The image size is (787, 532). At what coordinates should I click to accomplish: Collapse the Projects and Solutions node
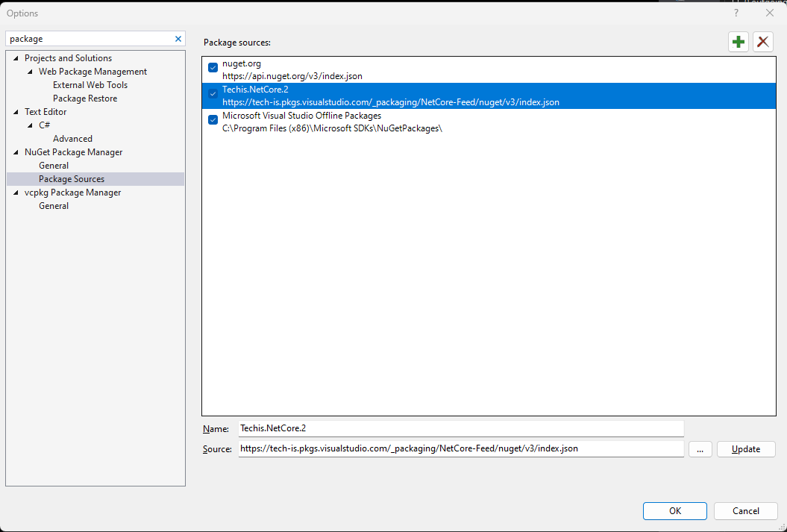[16, 58]
